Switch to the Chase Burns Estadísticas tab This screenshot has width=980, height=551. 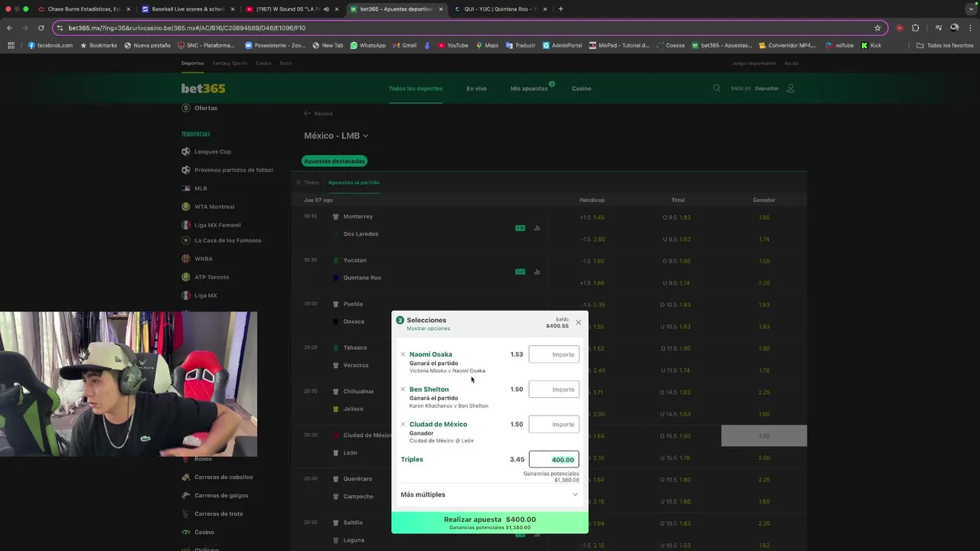coord(83,9)
